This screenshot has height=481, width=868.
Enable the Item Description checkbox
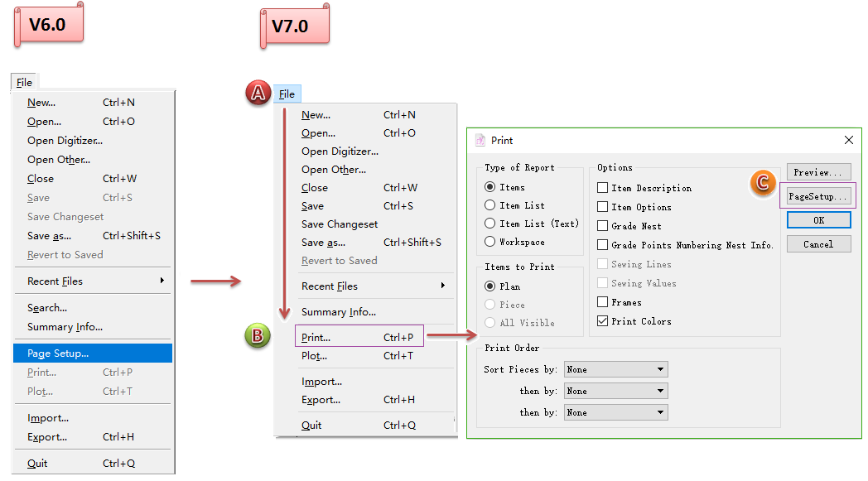603,188
